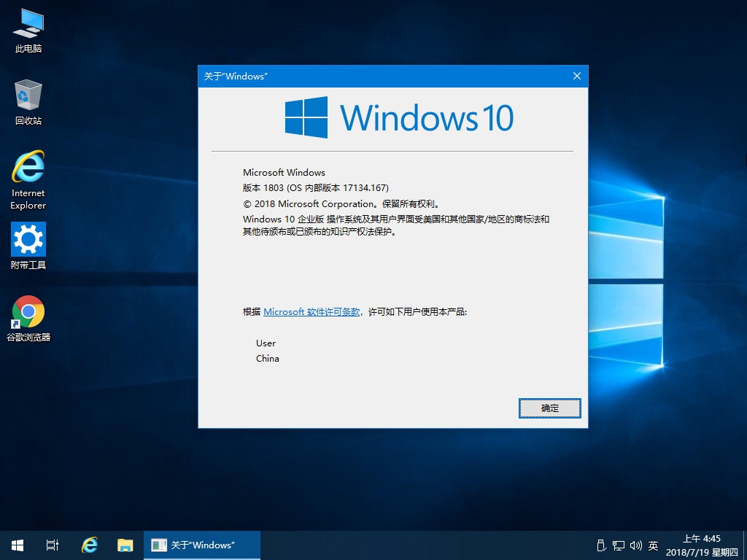Open File Explorer from the taskbar
Screen dimensions: 747x560
click(125, 545)
